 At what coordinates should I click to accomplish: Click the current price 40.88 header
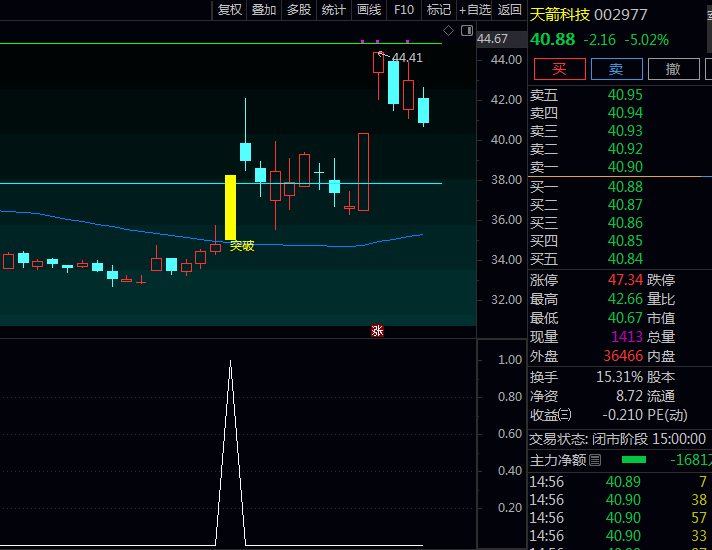point(553,40)
